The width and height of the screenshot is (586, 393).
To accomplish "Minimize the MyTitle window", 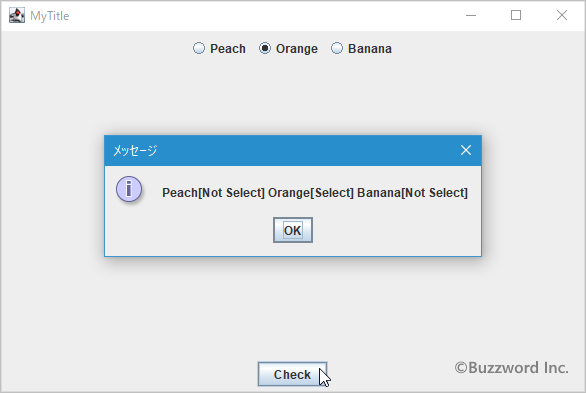I will [x=471, y=15].
